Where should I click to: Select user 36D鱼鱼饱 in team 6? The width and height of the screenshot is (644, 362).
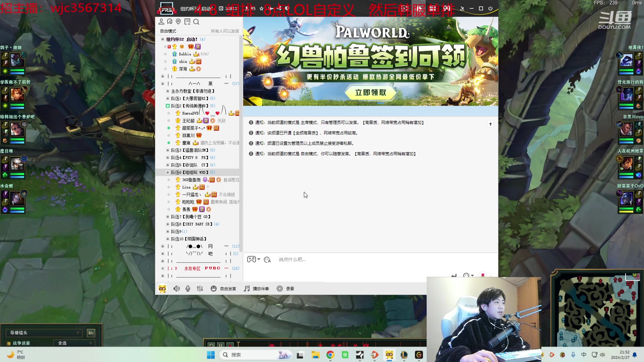point(191,180)
